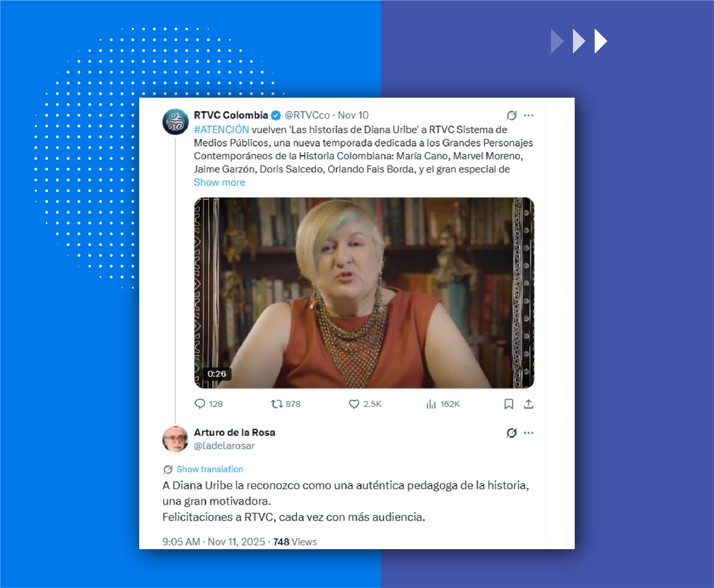Click the RTVC verified badge
Screen dimensions: 714x588
(276, 115)
